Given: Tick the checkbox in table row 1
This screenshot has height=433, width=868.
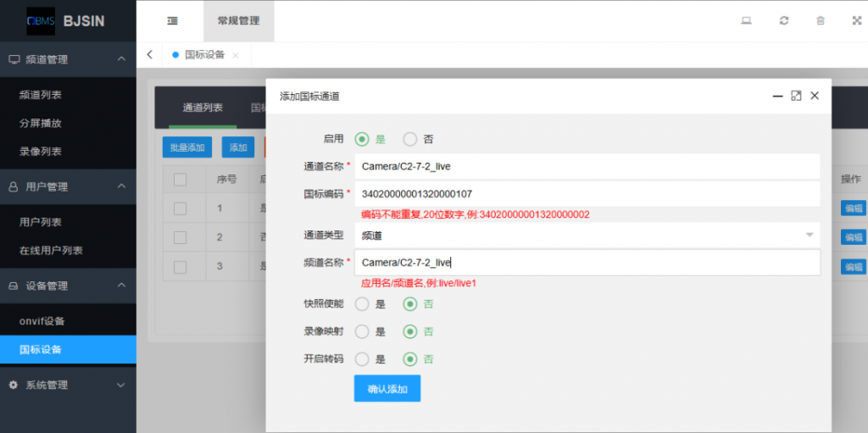Looking at the screenshot, I should click(181, 208).
